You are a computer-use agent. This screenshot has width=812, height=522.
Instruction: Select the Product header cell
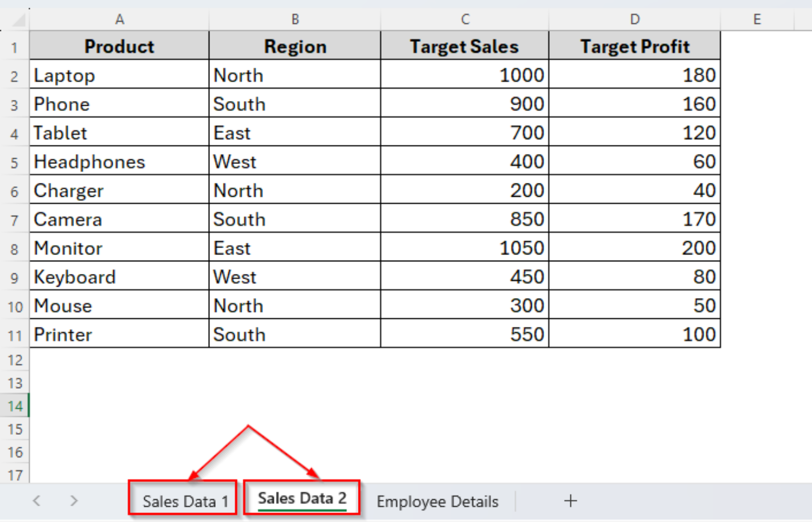pyautogui.click(x=119, y=46)
